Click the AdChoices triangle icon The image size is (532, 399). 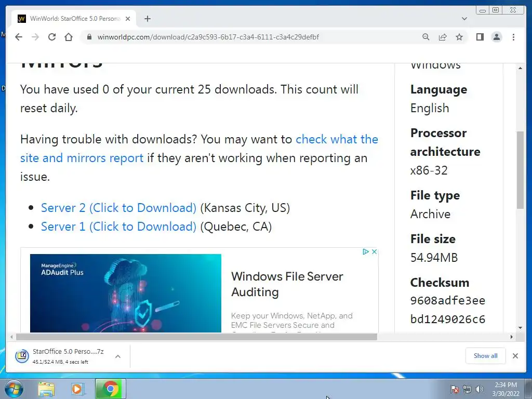coord(365,252)
